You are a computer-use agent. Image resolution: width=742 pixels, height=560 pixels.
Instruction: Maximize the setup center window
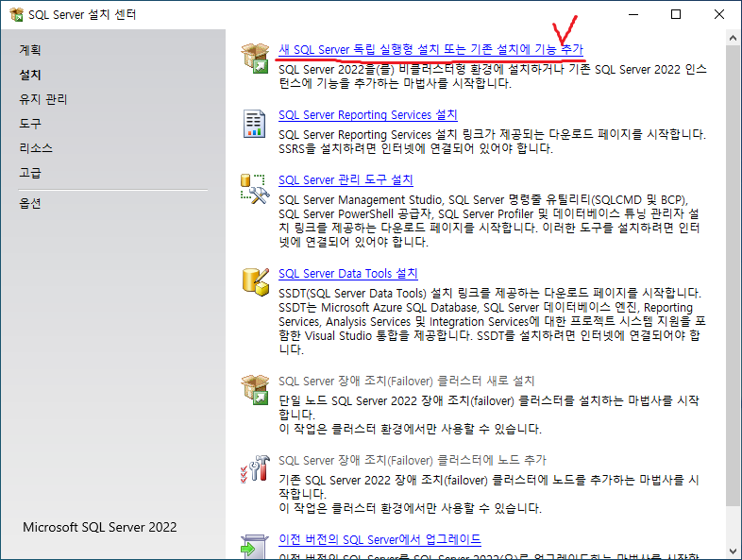coord(676,15)
